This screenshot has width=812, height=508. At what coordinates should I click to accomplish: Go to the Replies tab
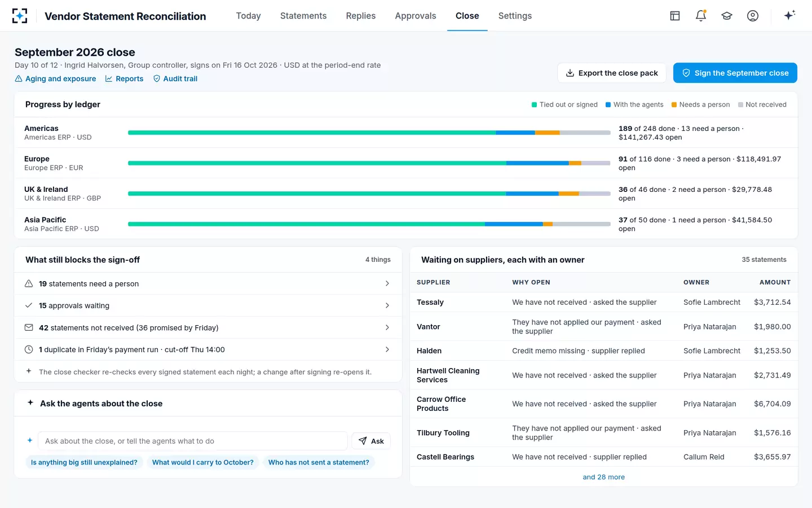click(361, 16)
